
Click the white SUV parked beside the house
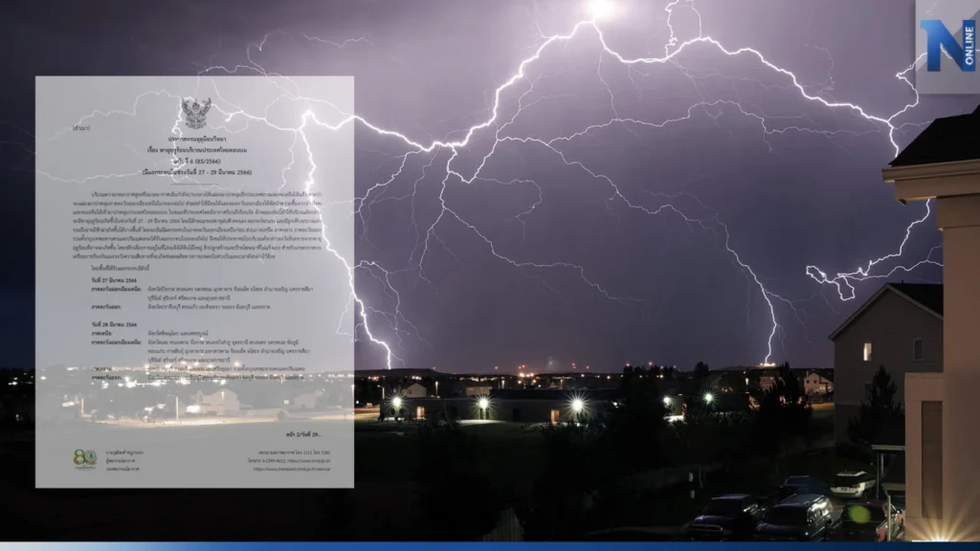[x=852, y=483]
